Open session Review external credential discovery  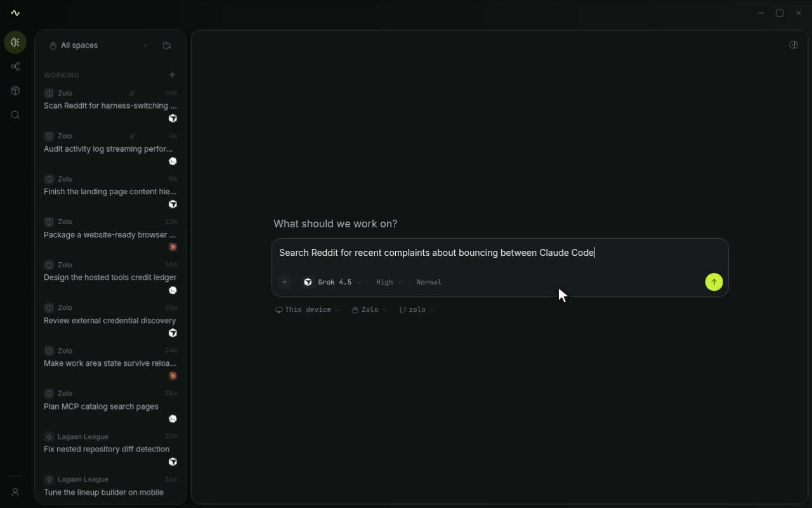click(x=110, y=320)
